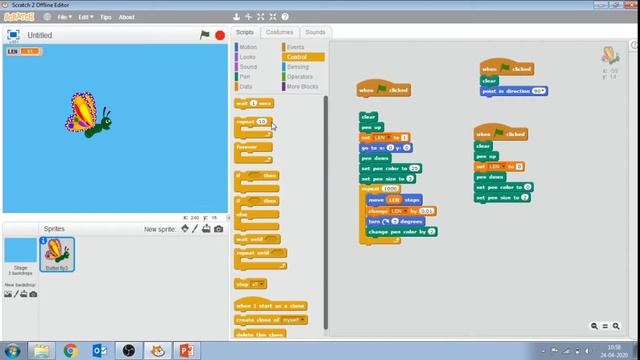Click the repeat 10 number field
640x360 pixels.
tap(262, 122)
